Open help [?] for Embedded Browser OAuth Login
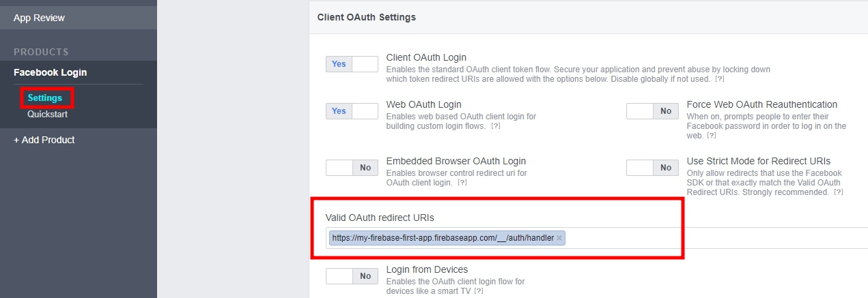The height and width of the screenshot is (298, 868). [462, 183]
